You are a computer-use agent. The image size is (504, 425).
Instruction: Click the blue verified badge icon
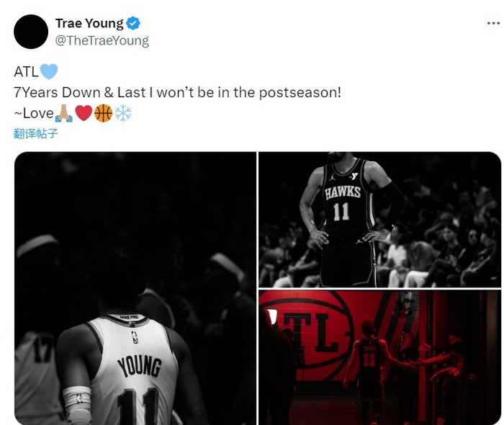(133, 23)
